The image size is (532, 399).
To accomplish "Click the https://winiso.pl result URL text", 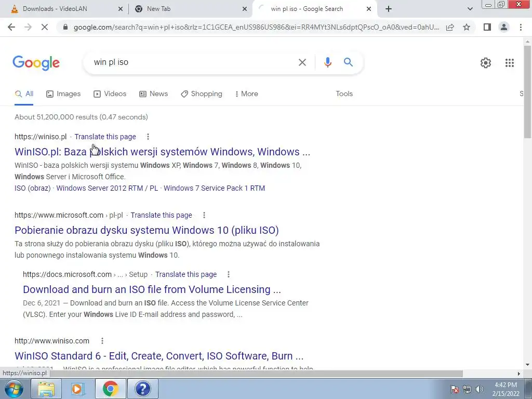I will coord(41,137).
